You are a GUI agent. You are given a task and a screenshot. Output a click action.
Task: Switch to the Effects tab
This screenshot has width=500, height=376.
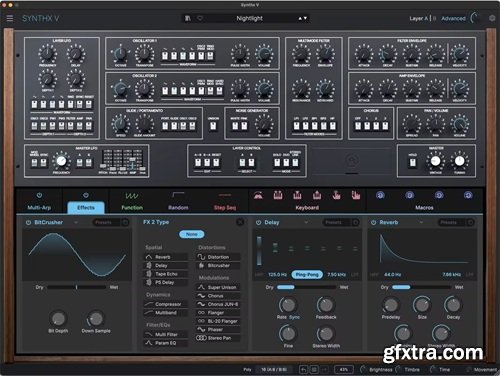pyautogui.click(x=86, y=208)
